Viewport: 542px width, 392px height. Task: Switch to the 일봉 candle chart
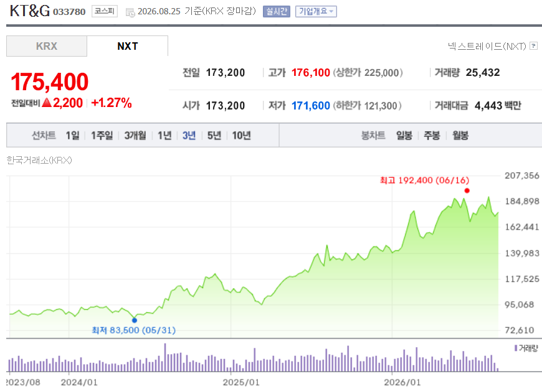(404, 136)
